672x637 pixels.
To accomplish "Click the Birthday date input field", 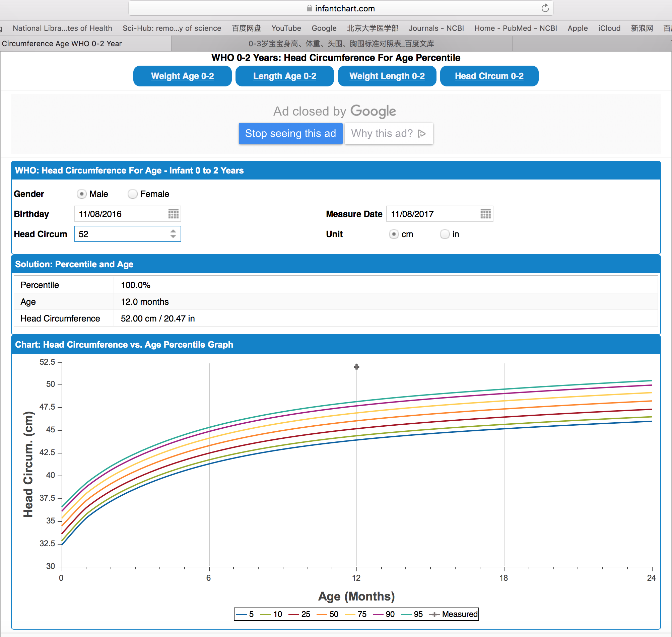I will [127, 214].
